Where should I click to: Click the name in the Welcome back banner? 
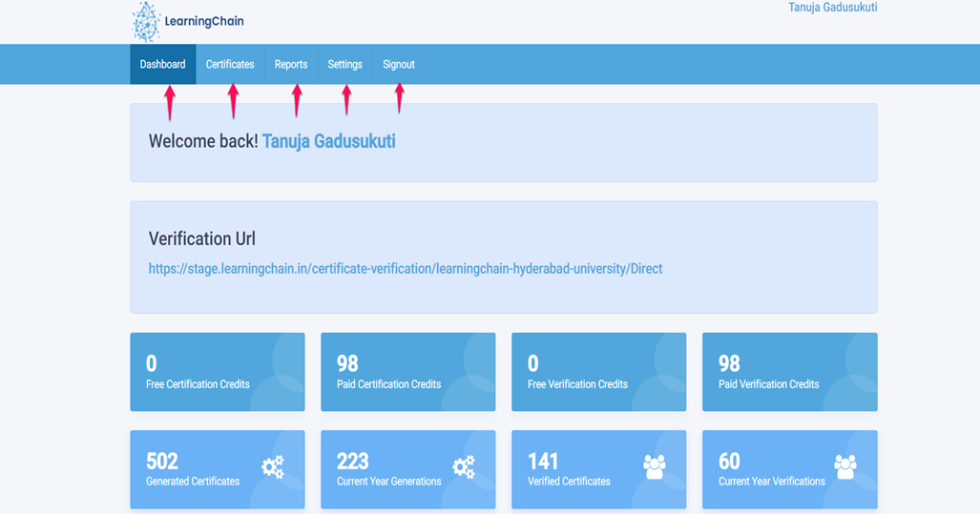tap(328, 141)
